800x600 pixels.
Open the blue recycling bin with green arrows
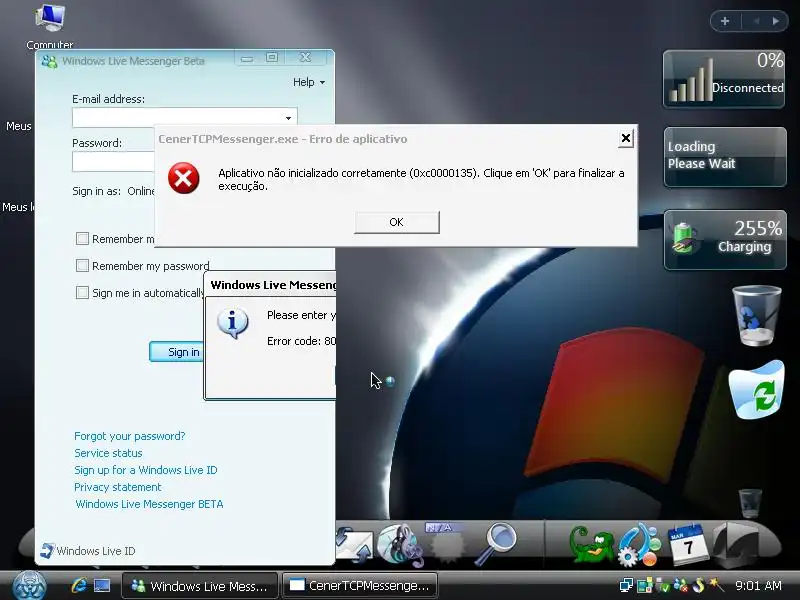tap(756, 389)
